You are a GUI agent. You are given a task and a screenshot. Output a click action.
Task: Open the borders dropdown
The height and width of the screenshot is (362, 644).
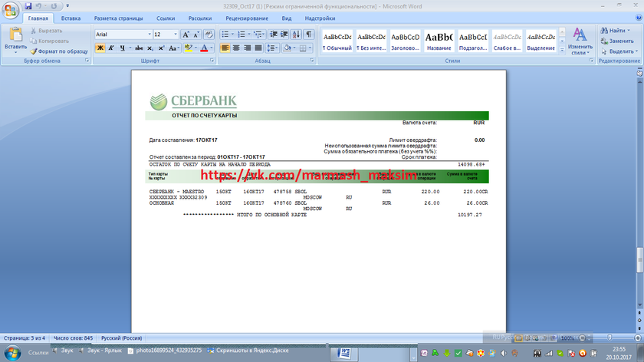310,48
